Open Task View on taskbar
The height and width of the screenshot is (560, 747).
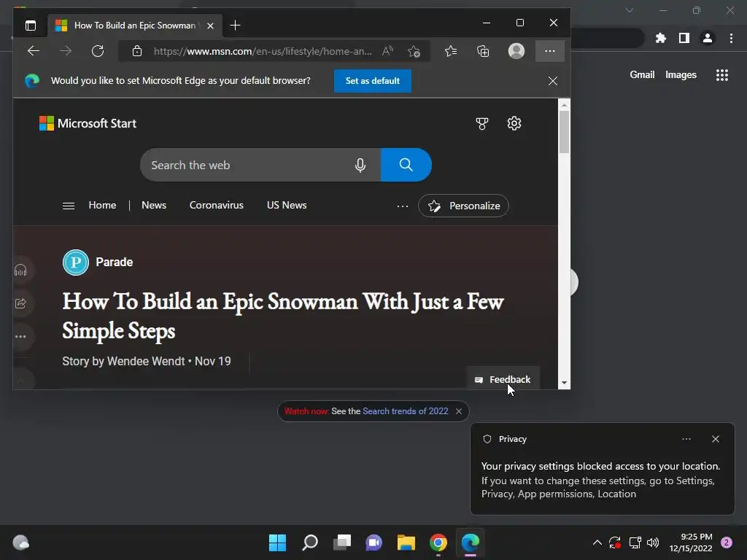342,542
